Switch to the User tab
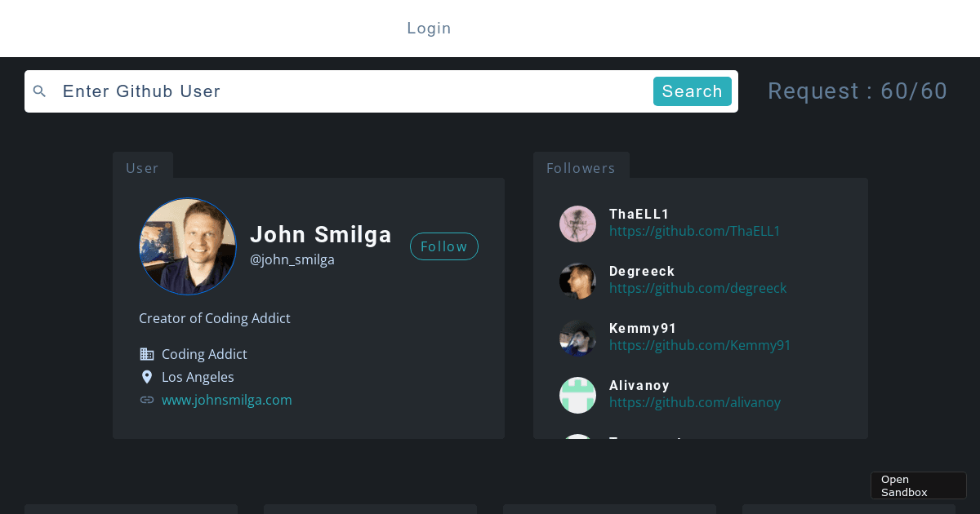The image size is (980, 514). (x=142, y=168)
